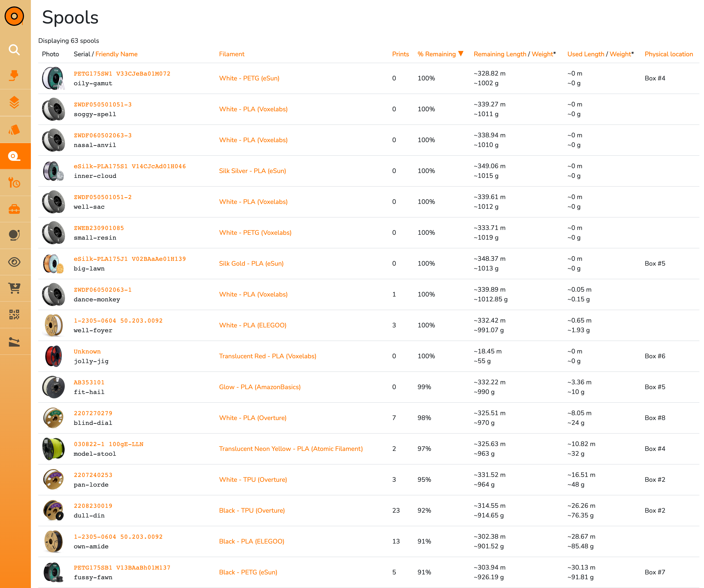Open the wrench-and-clock maintenance section
Screen dimensions: 704x588
point(15,183)
